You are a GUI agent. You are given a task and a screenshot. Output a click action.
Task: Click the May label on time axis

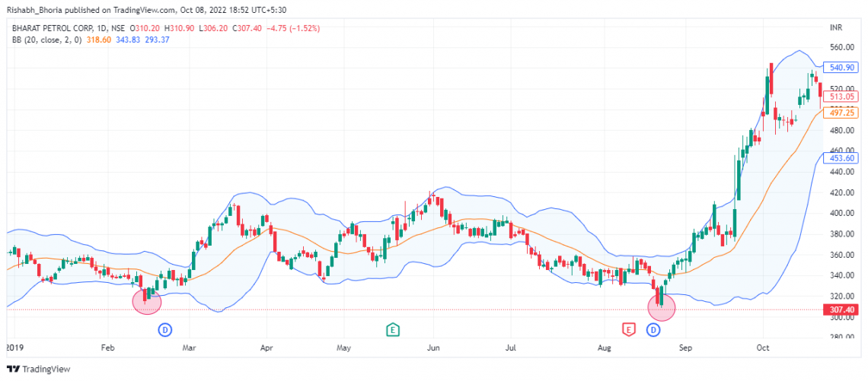pyautogui.click(x=344, y=349)
